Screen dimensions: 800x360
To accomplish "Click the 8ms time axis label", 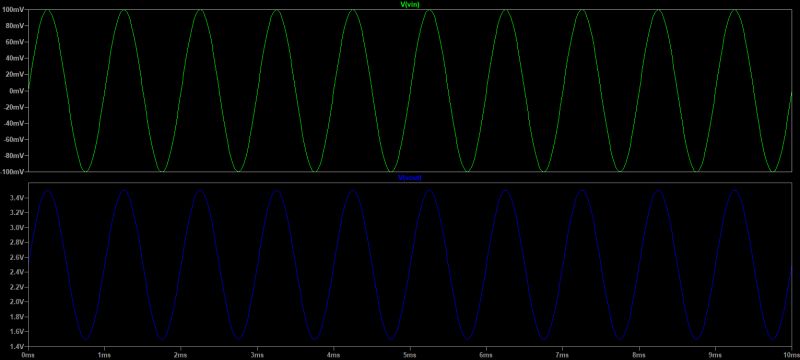I will tap(639, 355).
